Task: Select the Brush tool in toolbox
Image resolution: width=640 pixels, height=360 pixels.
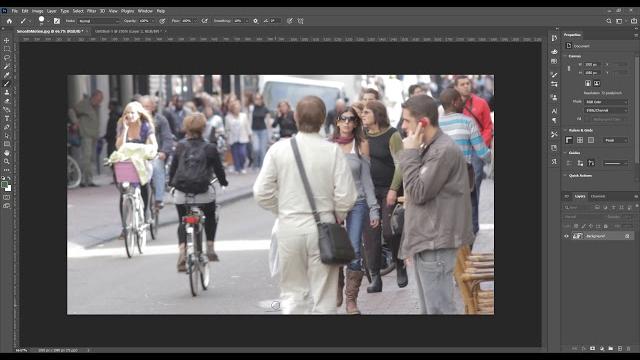Action: tap(7, 84)
